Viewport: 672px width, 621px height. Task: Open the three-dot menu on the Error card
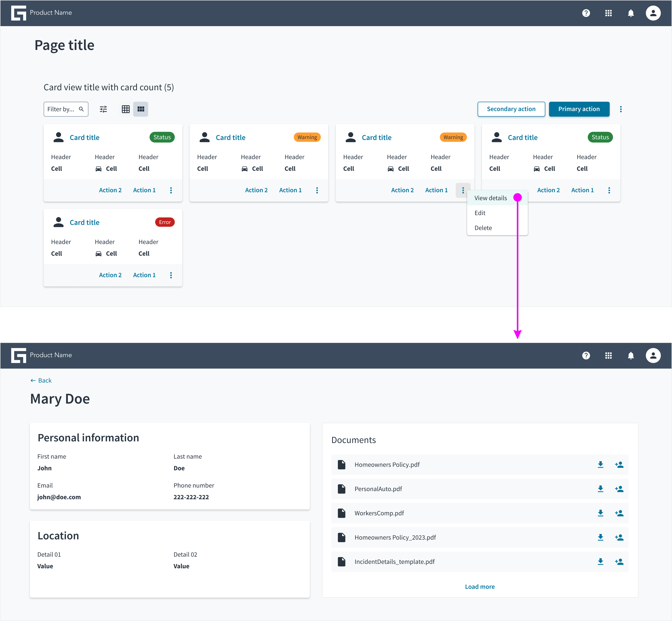171,275
